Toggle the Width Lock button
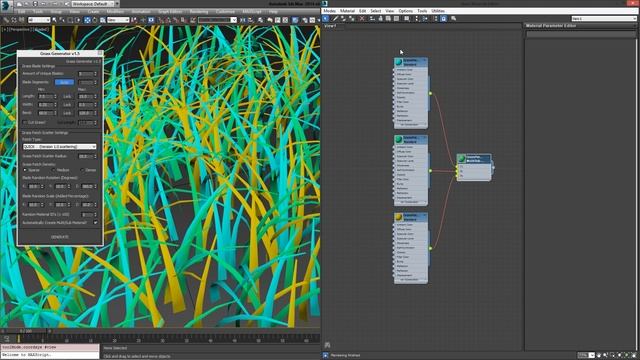 [67, 104]
